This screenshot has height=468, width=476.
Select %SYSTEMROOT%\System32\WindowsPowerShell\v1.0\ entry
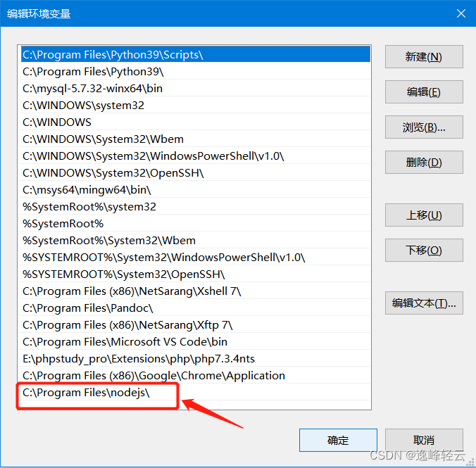click(x=196, y=258)
